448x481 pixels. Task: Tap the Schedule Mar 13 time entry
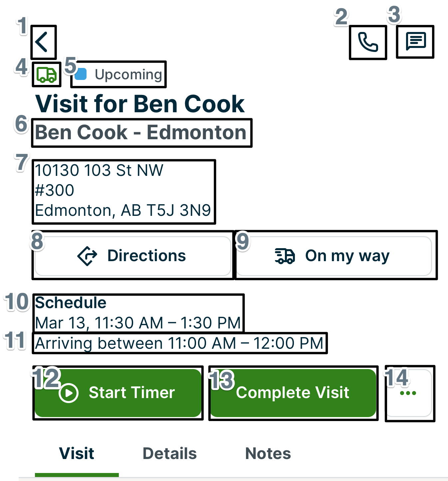click(138, 313)
